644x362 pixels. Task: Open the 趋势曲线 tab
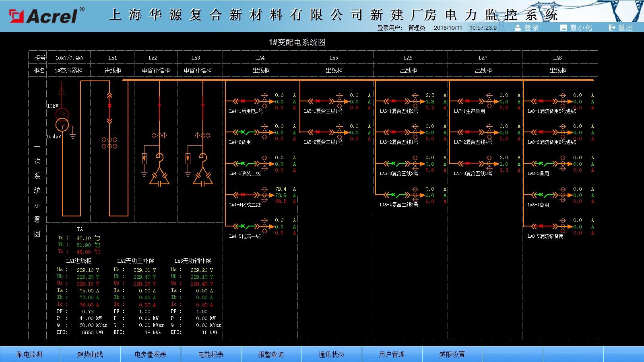[90, 354]
